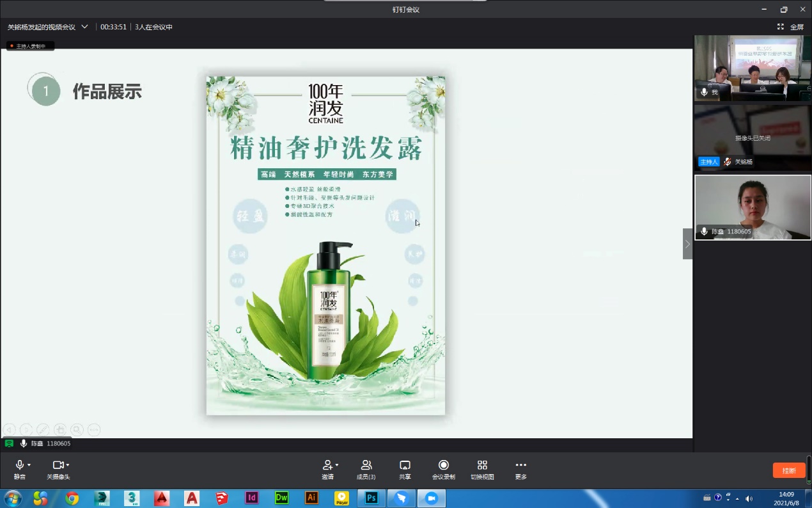Click the poster image on the slide
This screenshot has height=508, width=812.
pos(325,246)
